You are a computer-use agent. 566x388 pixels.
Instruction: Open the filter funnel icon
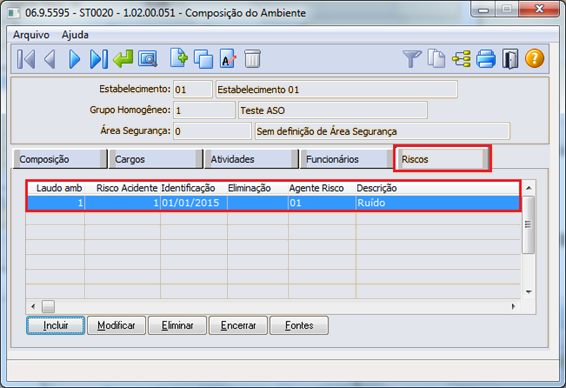(x=412, y=59)
